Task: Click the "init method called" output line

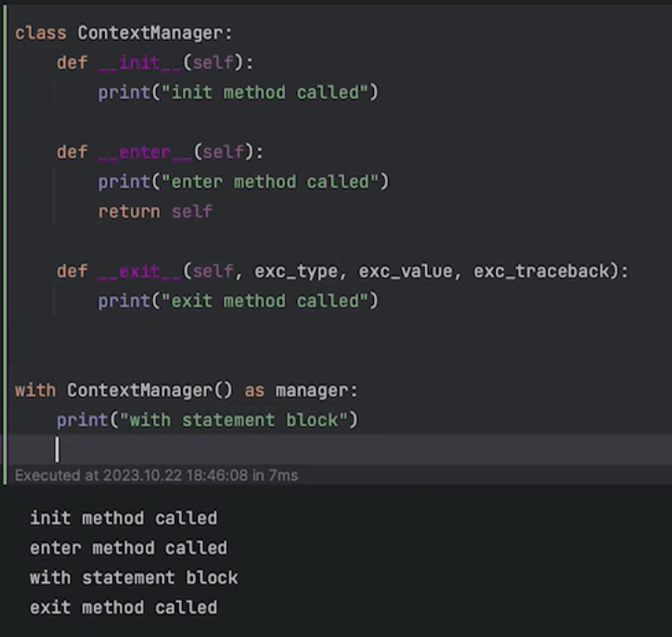Action: pyautogui.click(x=123, y=518)
